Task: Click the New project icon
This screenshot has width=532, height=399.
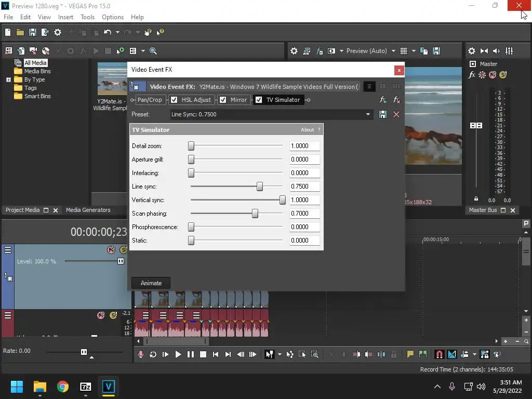Action: click(8, 32)
